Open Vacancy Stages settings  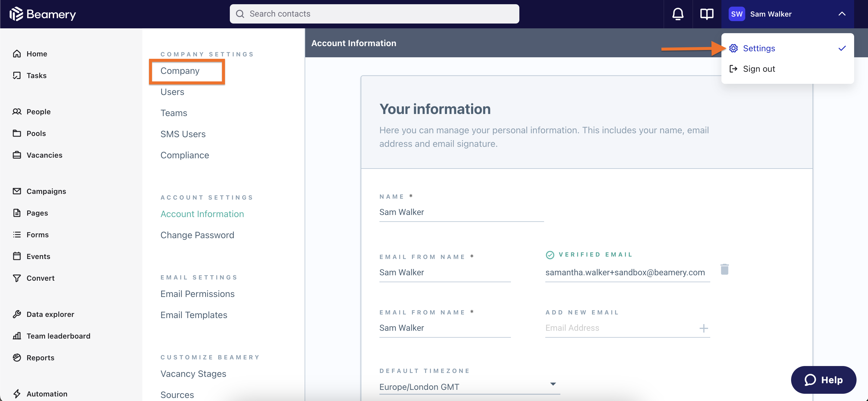point(193,374)
